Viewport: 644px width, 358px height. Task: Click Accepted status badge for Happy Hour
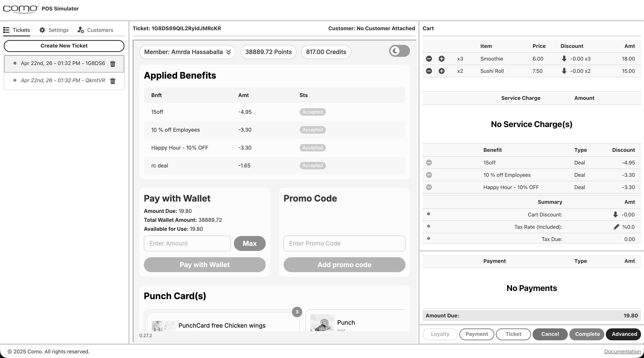click(x=312, y=148)
